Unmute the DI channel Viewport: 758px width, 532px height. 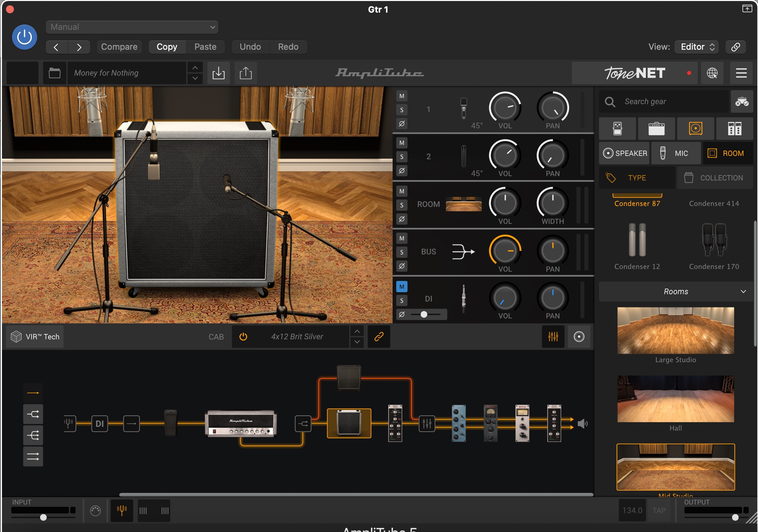click(x=402, y=287)
